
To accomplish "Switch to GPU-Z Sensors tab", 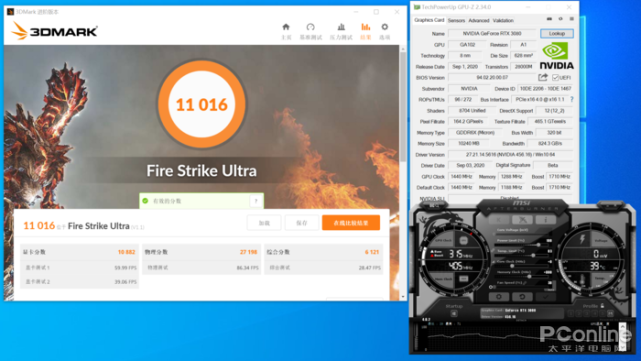I will point(456,20).
